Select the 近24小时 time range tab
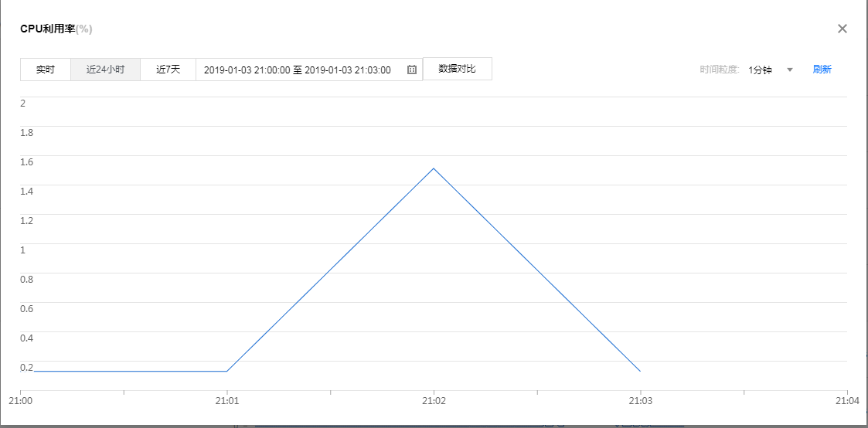Screen dimensions: 868x428 105,70
